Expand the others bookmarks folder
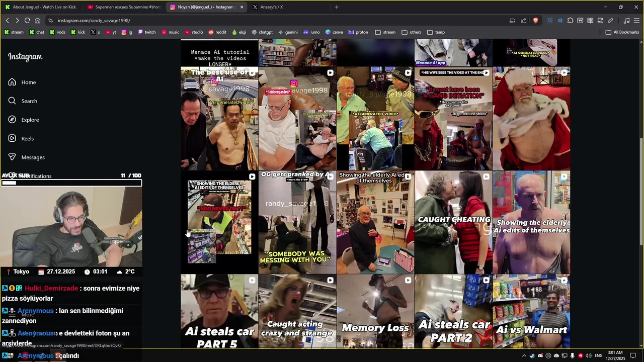The height and width of the screenshot is (362, 644). tap(411, 32)
